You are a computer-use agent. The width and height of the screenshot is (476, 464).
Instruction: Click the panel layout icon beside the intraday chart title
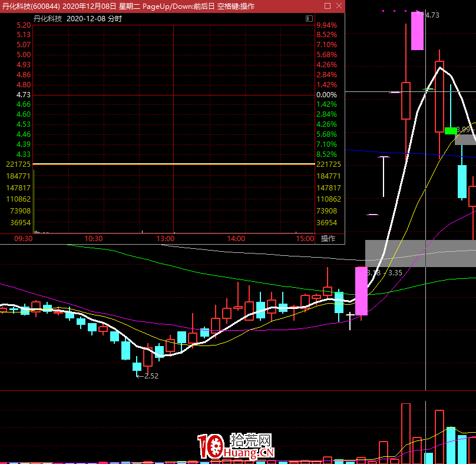tap(309, 19)
